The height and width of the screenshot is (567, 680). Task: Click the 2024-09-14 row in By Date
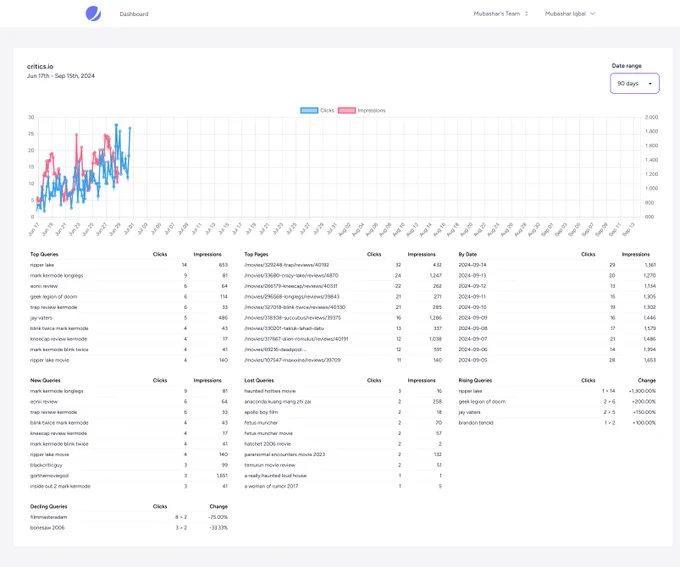click(x=557, y=265)
